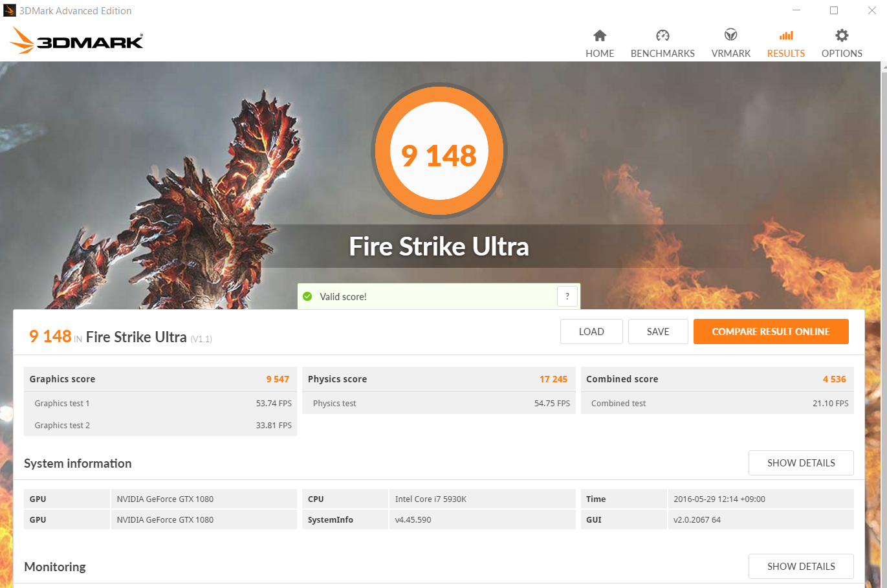Open the VRMark icon in the navigation

click(730, 35)
